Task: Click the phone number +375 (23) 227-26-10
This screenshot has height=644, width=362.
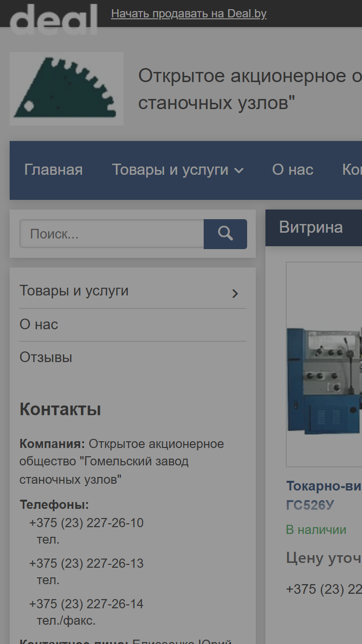Action: pos(86,523)
